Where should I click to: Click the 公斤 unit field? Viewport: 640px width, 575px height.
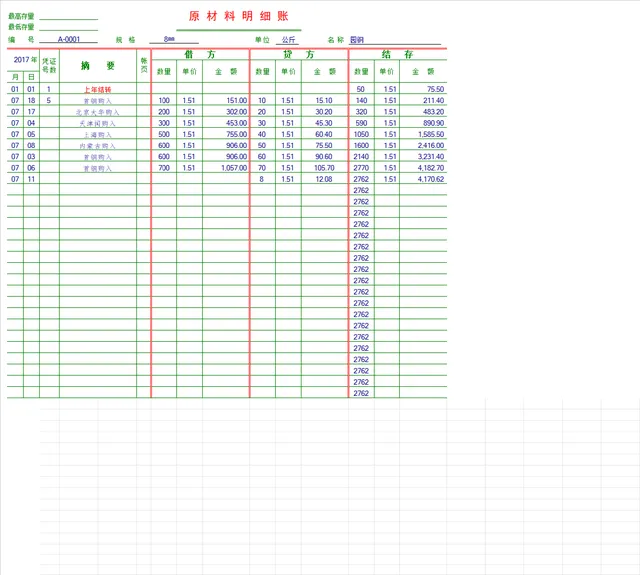(288, 40)
